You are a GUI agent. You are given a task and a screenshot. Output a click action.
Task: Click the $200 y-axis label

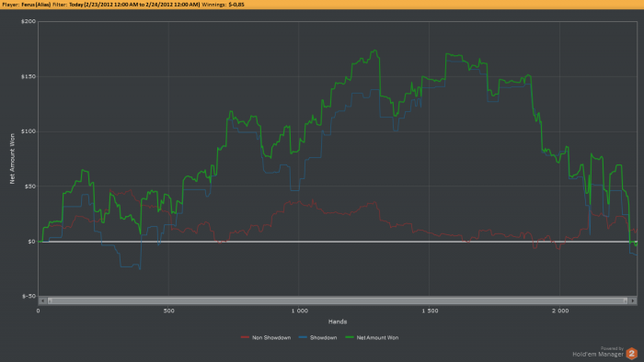click(x=29, y=21)
